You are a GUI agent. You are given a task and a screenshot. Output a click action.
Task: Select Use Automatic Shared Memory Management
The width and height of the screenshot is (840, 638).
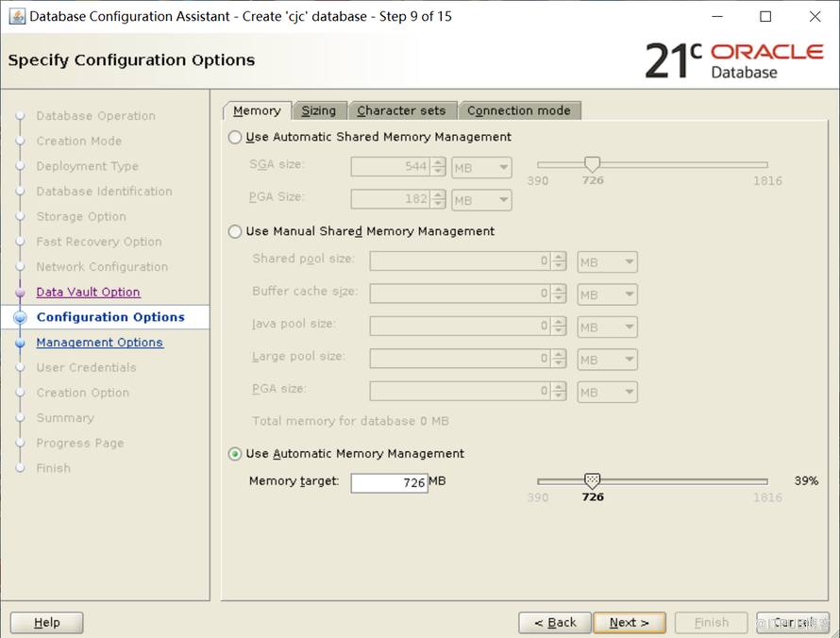(x=235, y=137)
